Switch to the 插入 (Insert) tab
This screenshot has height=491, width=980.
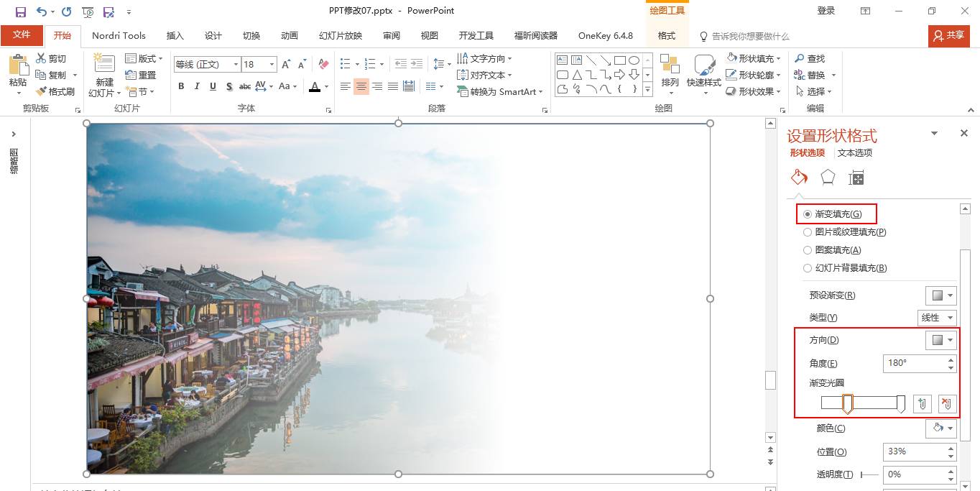pos(175,35)
